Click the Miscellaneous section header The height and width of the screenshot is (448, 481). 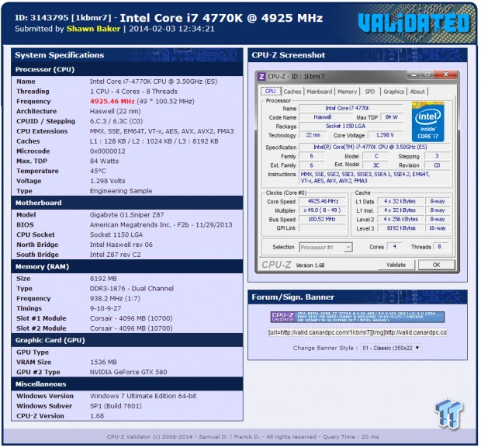[127, 384]
